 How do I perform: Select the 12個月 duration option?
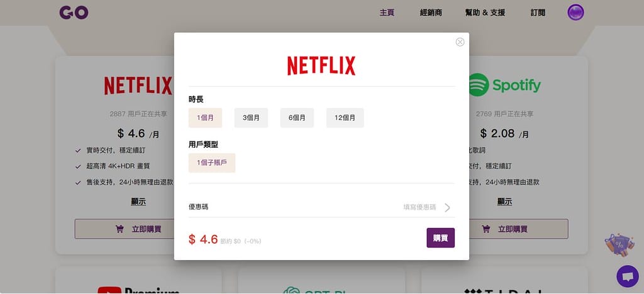tap(345, 117)
